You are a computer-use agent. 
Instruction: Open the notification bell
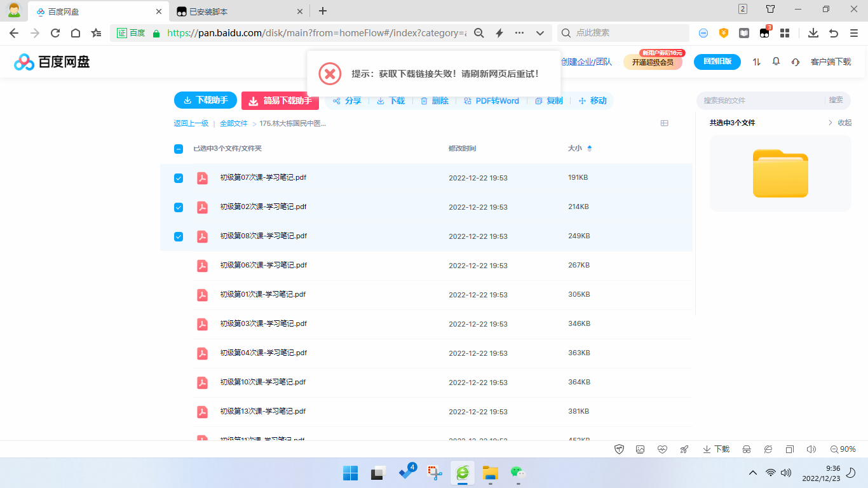coord(775,62)
